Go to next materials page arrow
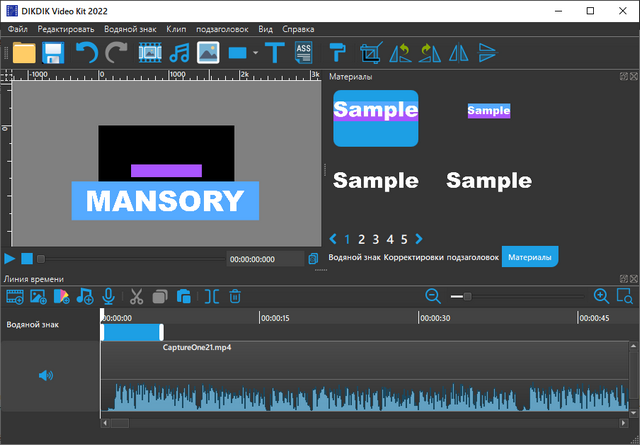The image size is (640, 445). point(419,239)
